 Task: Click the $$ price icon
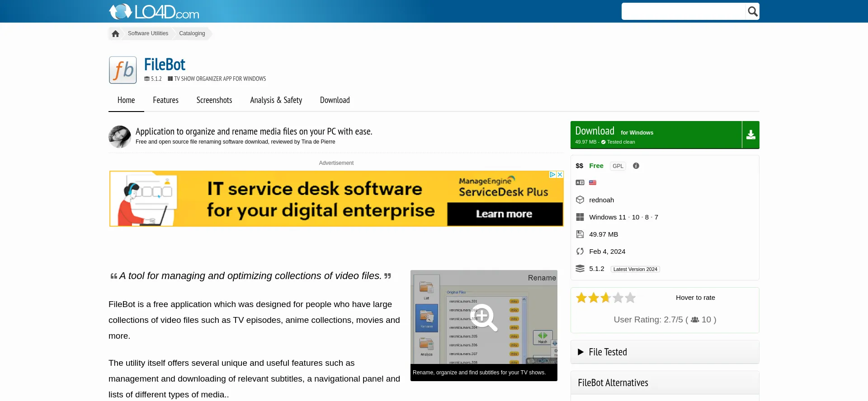pyautogui.click(x=580, y=166)
